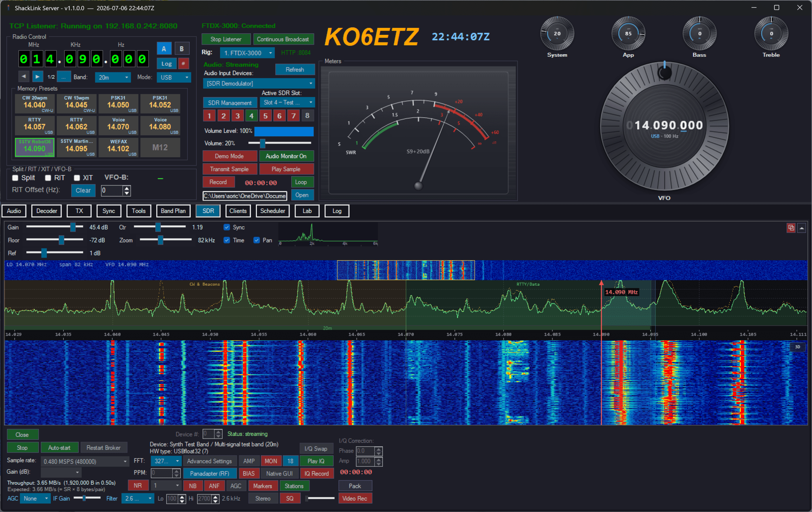Switch to the Audio tab
This screenshot has height=512, width=812.
[14, 211]
